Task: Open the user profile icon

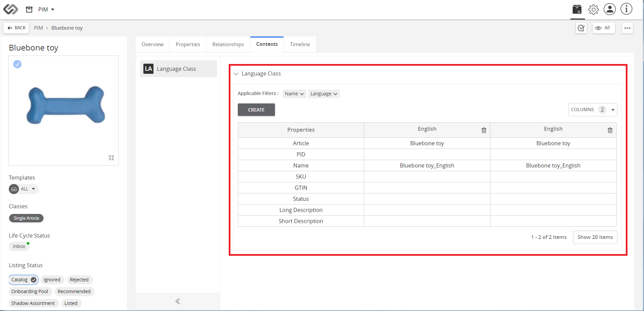Action: point(610,9)
